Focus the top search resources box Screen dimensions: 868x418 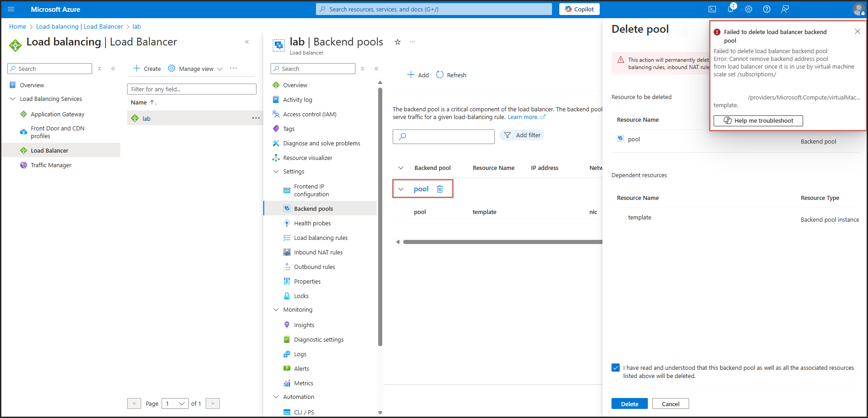click(434, 9)
